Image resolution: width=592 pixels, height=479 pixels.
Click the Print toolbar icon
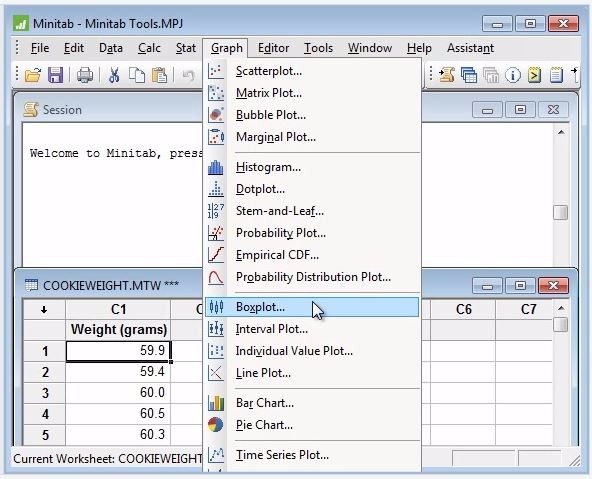[x=85, y=75]
